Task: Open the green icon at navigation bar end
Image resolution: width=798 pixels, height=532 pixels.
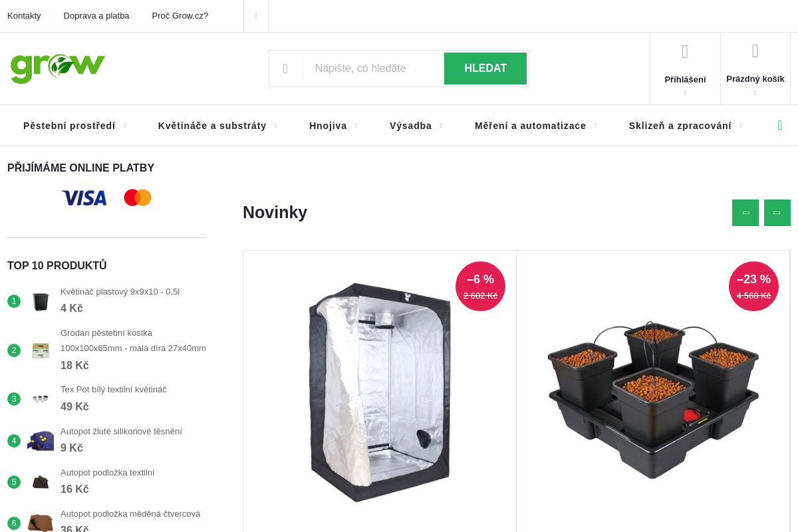Action: (780, 125)
